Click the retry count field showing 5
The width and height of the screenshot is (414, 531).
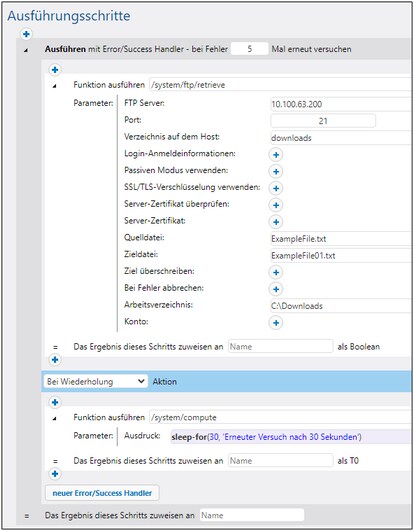[249, 49]
